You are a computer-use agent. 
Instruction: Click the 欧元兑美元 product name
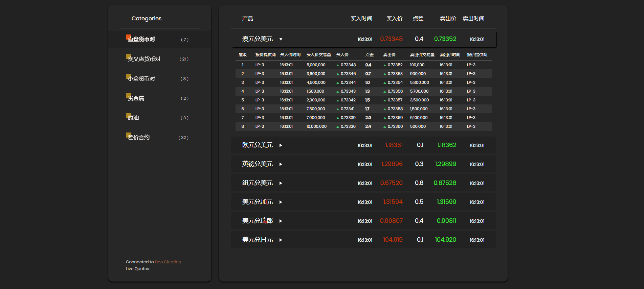[x=258, y=145]
